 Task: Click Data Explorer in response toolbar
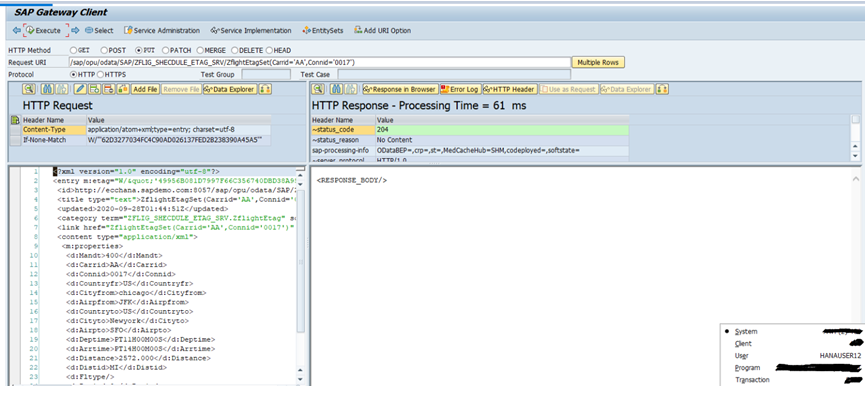click(x=627, y=89)
